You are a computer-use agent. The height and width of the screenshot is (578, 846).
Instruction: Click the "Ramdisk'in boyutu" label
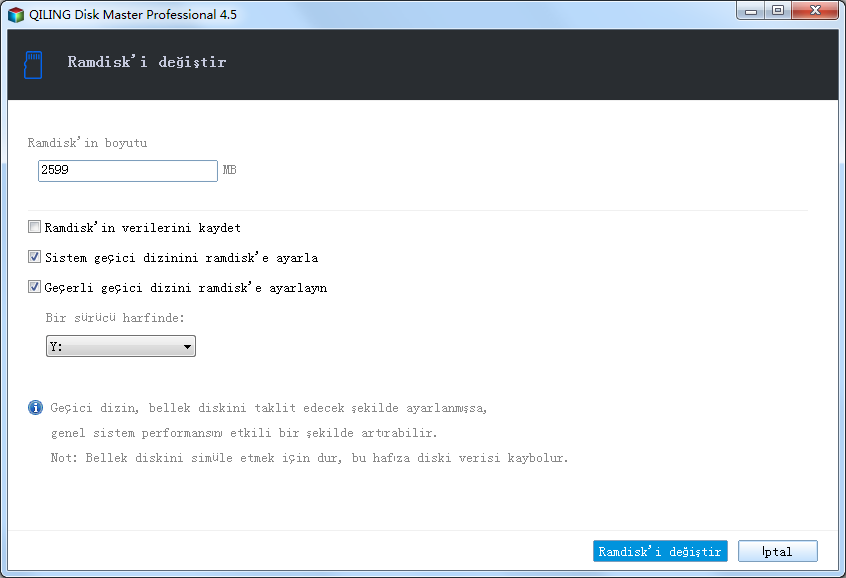coord(87,143)
